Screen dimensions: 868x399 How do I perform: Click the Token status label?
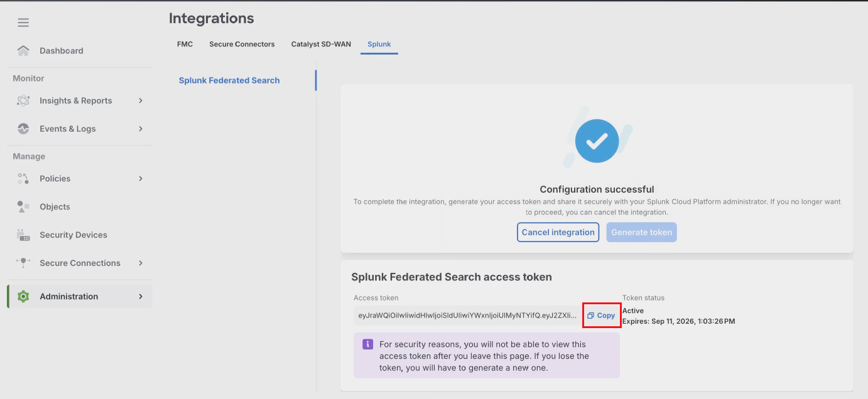[x=643, y=298]
